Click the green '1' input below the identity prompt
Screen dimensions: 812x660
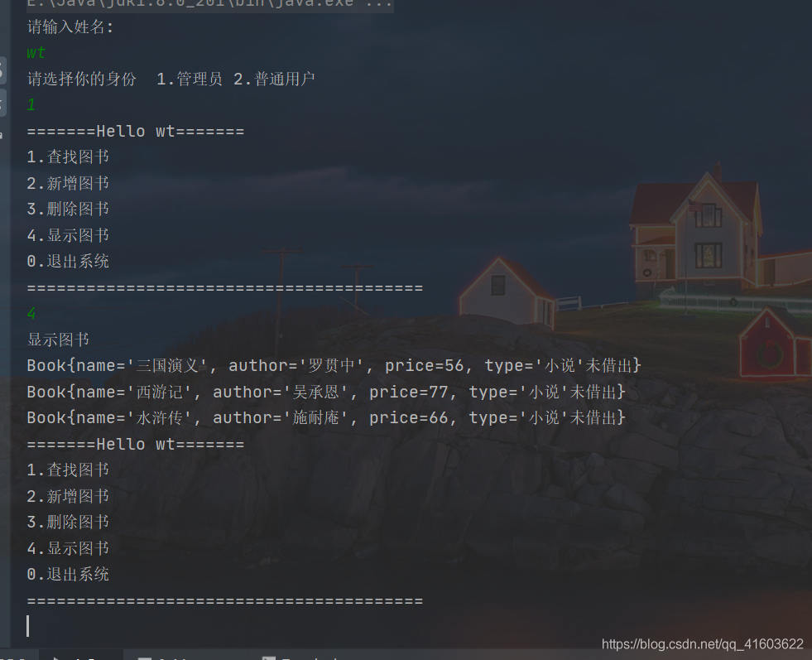(x=31, y=105)
